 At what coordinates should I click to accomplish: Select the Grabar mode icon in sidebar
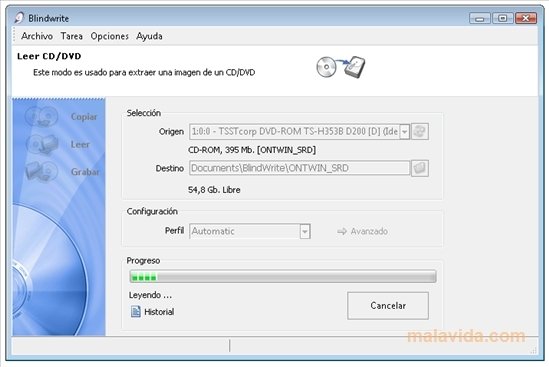(42, 171)
